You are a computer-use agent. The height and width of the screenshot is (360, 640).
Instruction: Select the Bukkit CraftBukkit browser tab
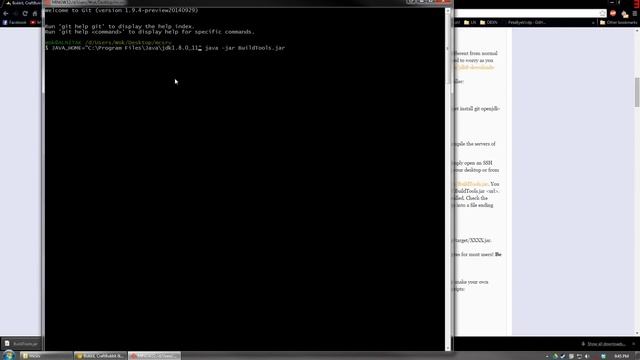(22, 3)
